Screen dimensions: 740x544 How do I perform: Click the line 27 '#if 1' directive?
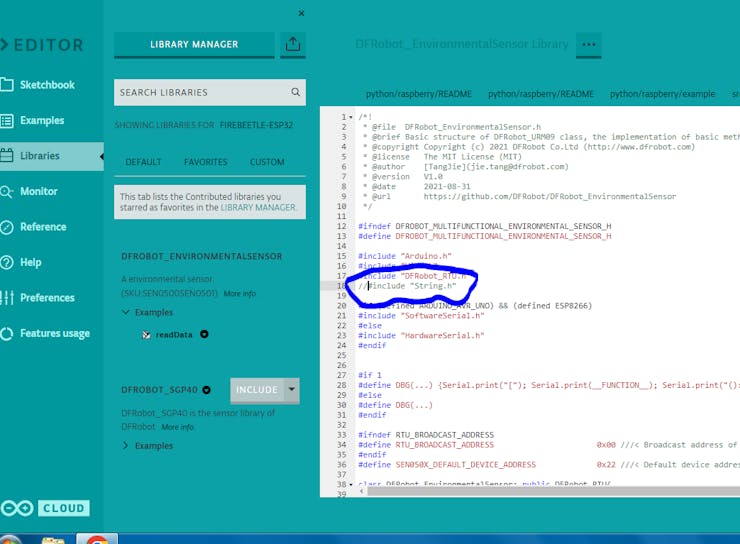tap(370, 375)
